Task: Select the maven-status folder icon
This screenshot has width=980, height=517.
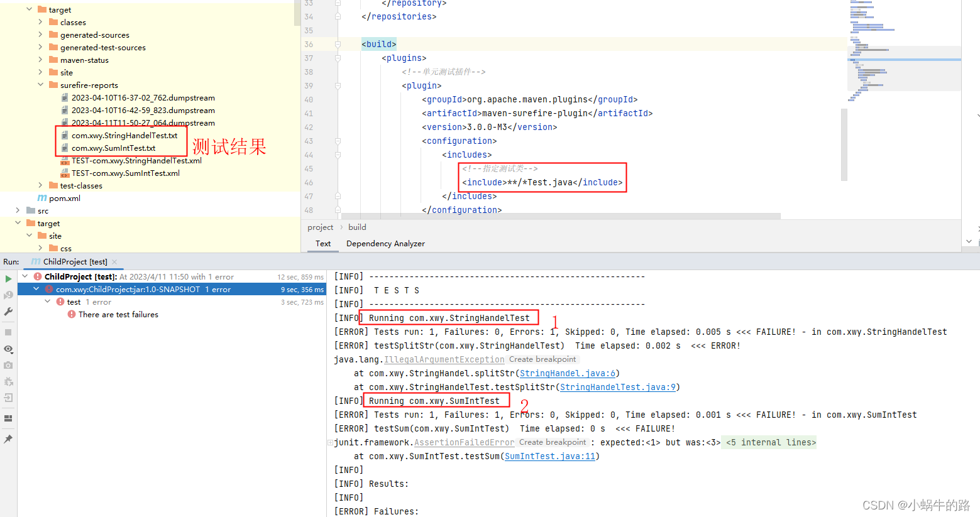Action: tap(53, 60)
